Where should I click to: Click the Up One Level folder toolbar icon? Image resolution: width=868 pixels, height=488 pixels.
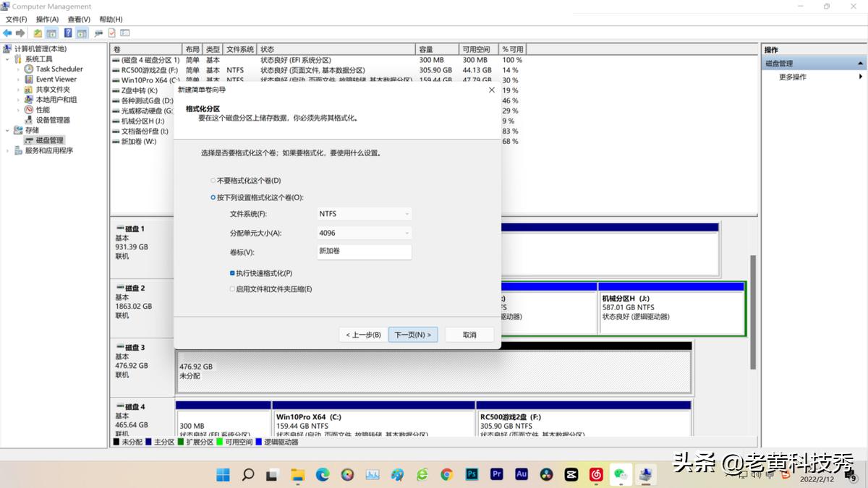[38, 33]
